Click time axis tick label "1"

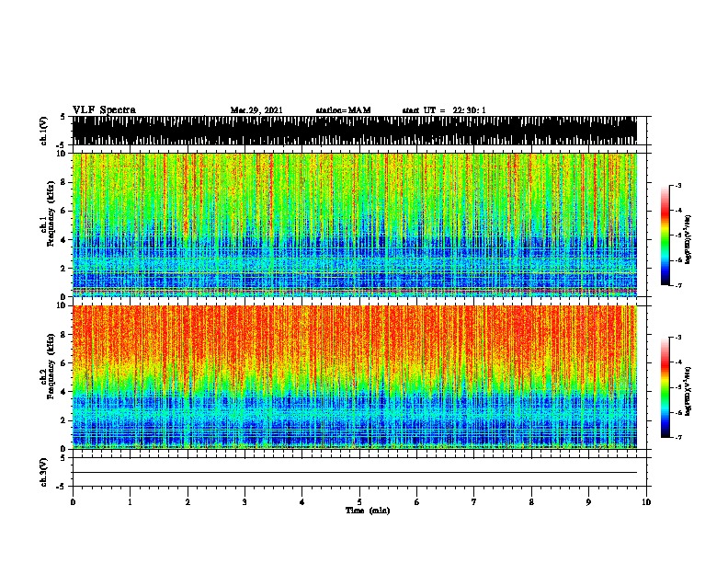point(130,502)
